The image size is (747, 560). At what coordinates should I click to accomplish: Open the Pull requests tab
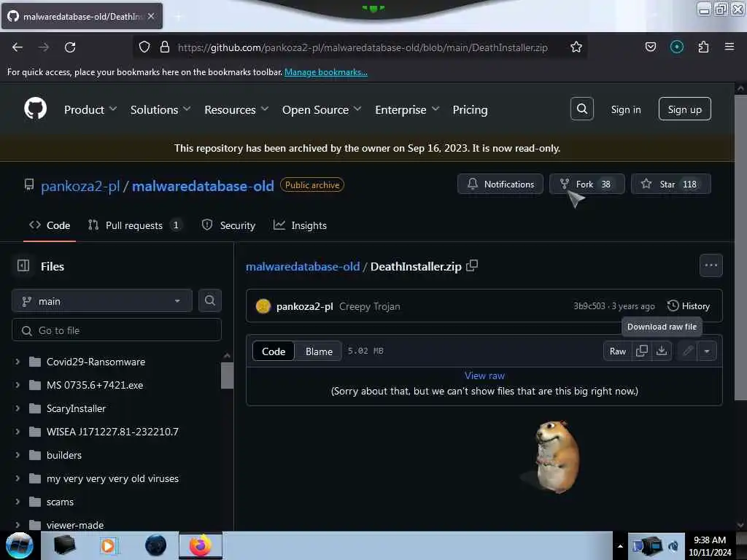point(135,225)
